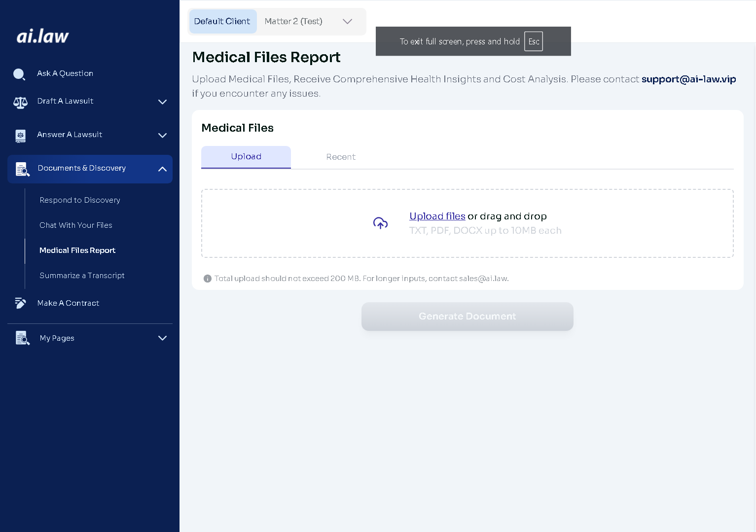Click the Ask A Question search icon
Viewport: 756px width, 532px height.
click(x=19, y=74)
